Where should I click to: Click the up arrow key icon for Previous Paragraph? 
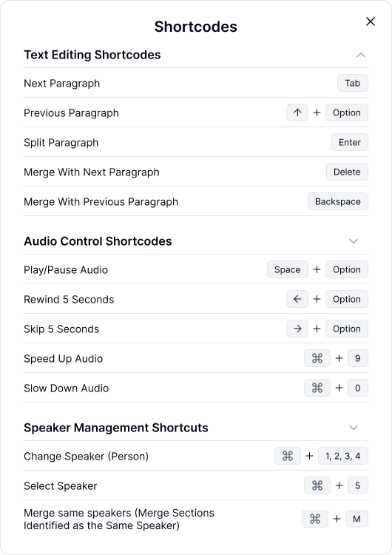tap(297, 112)
